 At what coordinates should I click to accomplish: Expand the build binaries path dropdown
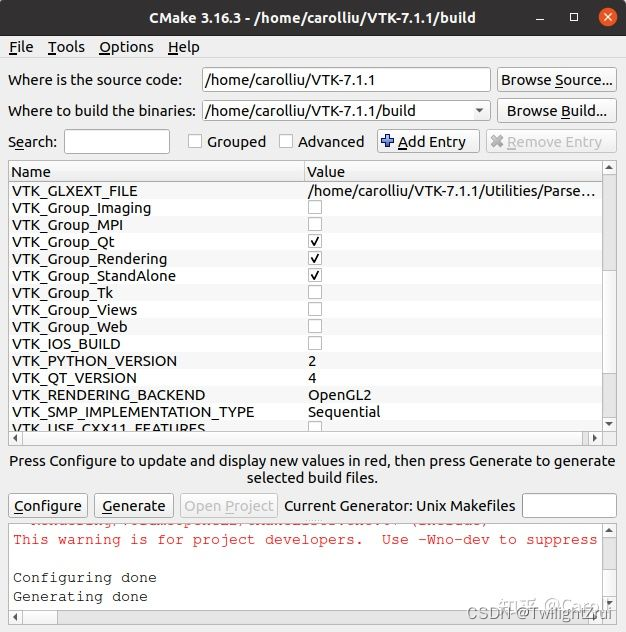click(x=479, y=110)
